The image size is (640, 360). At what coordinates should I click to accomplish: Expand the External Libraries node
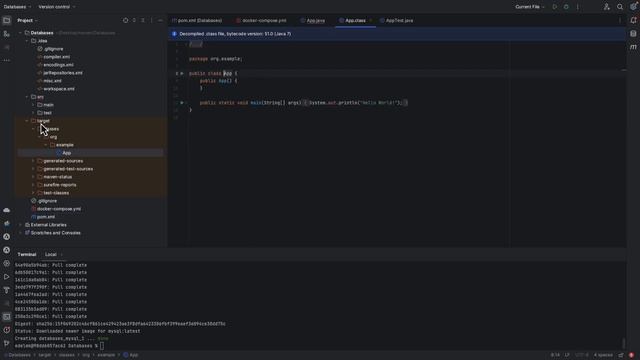click(20, 225)
